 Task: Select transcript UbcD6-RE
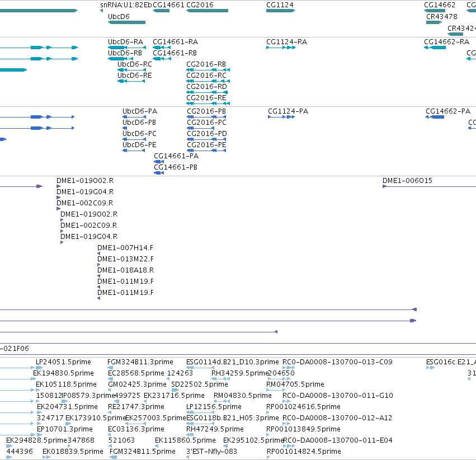click(x=132, y=81)
